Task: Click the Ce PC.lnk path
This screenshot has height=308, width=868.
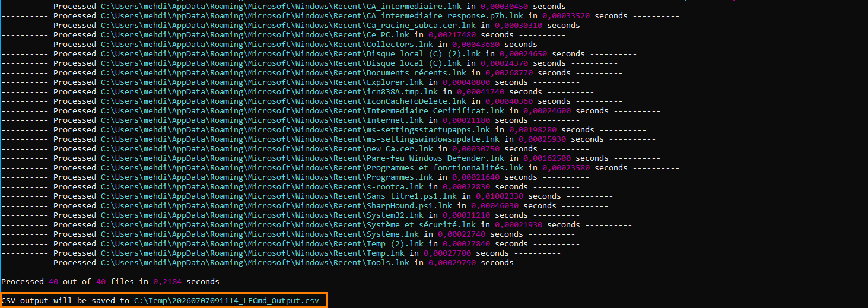Action: [256, 34]
